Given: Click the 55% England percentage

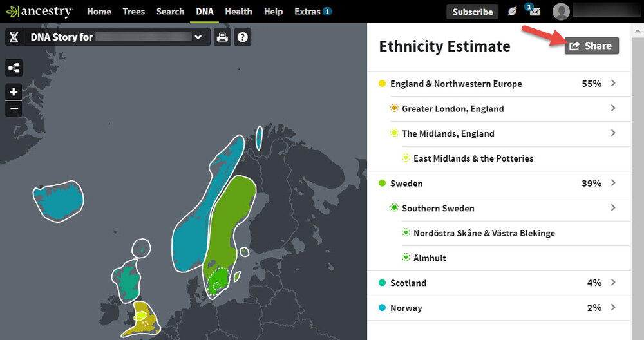Looking at the screenshot, I should tap(591, 84).
